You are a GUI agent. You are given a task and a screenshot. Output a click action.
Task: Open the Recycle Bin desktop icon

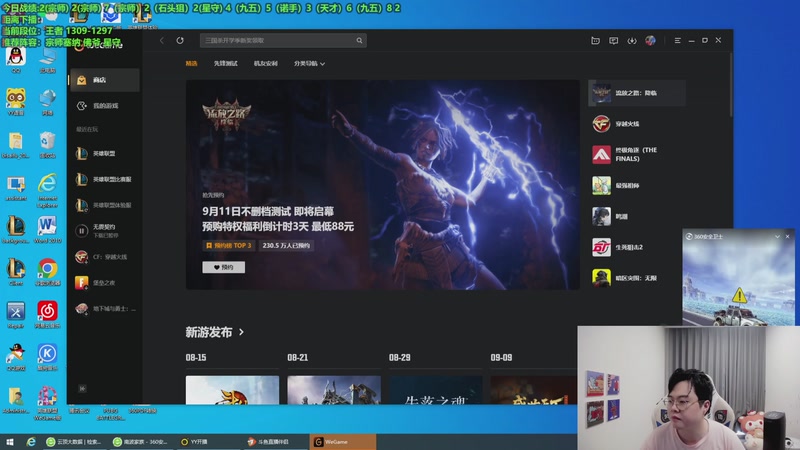point(47,145)
